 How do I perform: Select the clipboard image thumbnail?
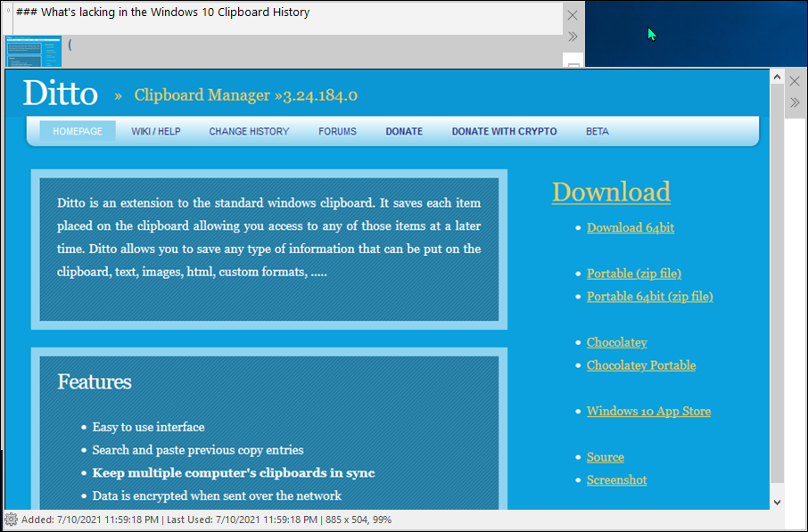click(x=34, y=51)
